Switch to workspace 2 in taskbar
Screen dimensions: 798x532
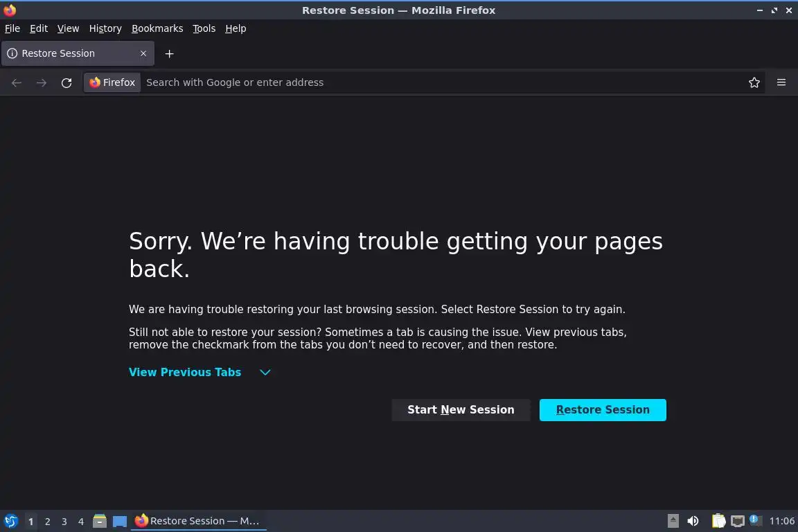[x=47, y=522]
